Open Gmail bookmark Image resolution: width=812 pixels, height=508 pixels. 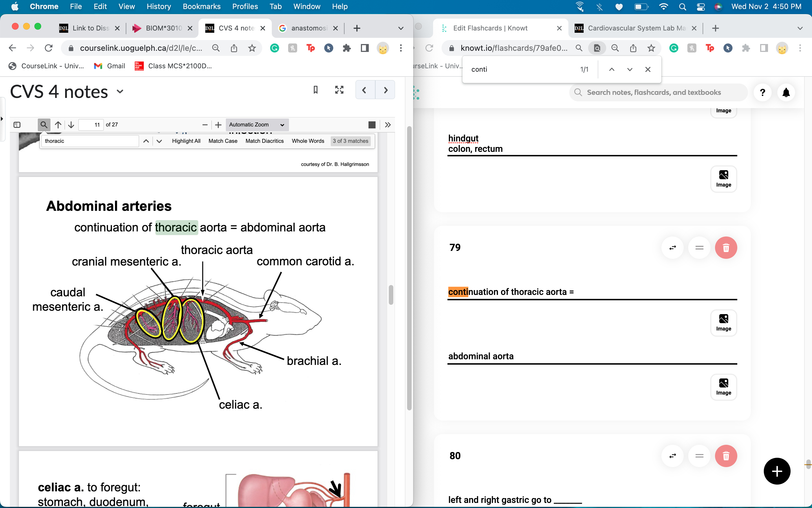point(110,66)
